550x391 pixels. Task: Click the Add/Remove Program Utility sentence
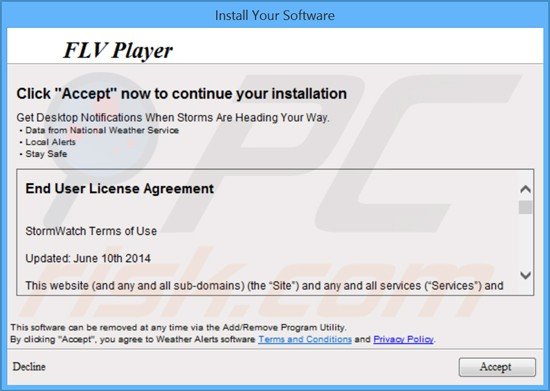coord(178,328)
